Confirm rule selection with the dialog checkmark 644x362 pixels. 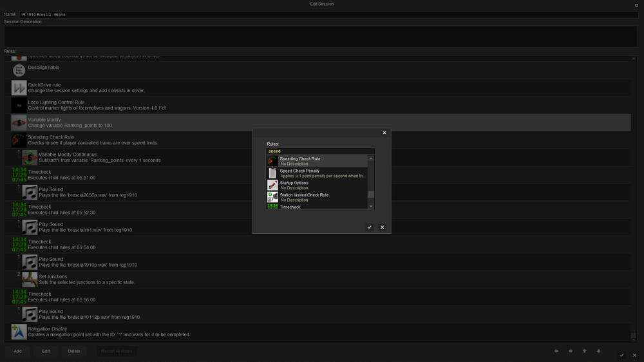pyautogui.click(x=369, y=227)
